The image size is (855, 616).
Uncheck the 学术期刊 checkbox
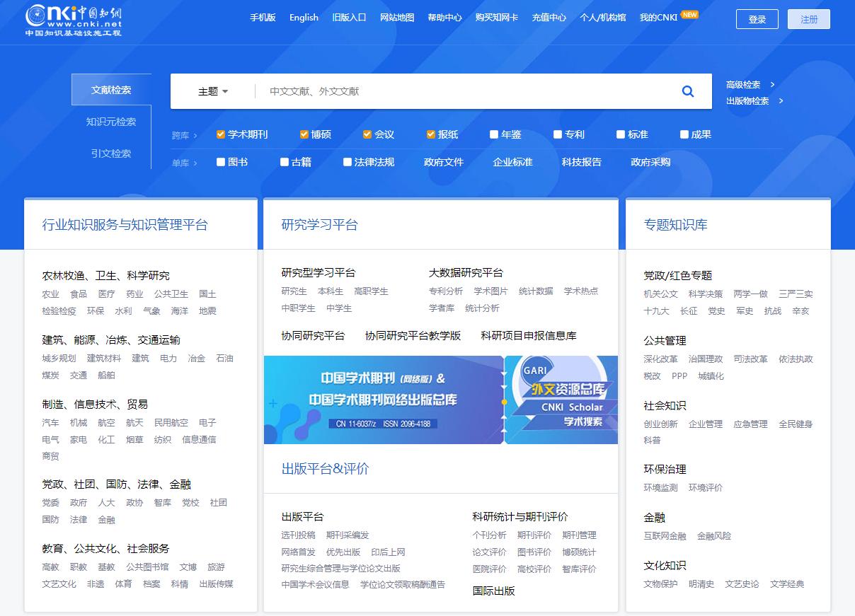(x=222, y=133)
